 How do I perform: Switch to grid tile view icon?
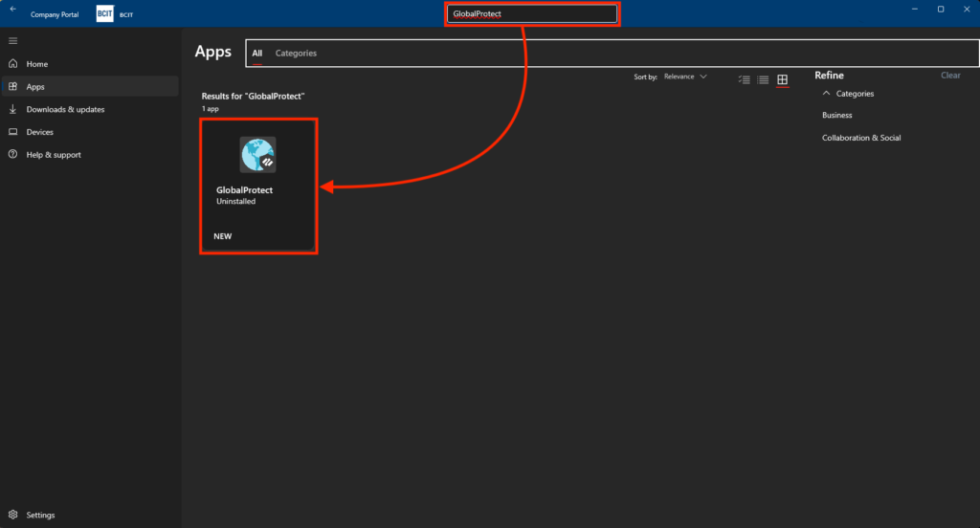(783, 79)
